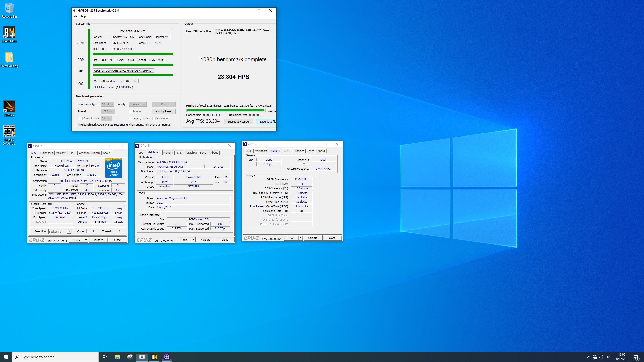The image size is (644, 362).
Task: Click the MAXIMUS VII IMPACT model field in CPU-Z
Action: pos(180,167)
